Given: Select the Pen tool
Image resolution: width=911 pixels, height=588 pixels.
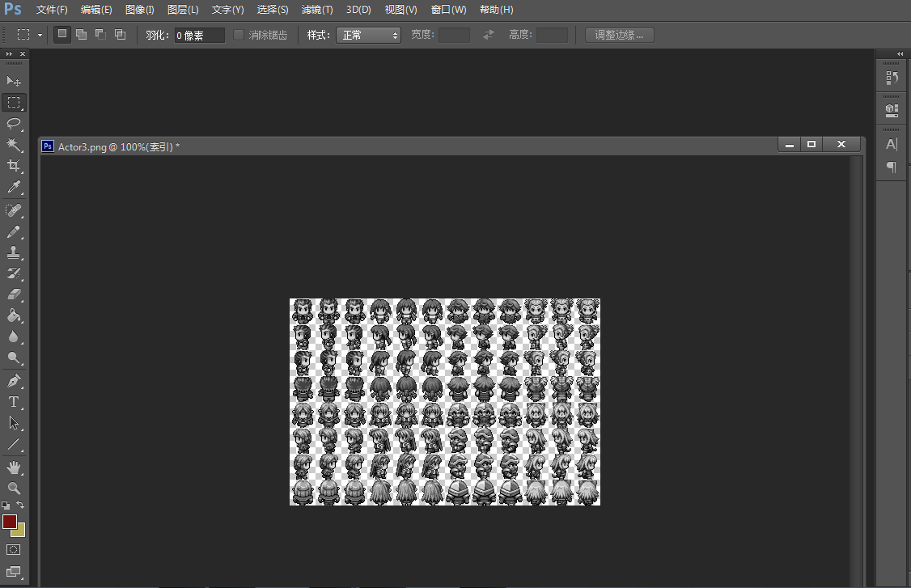Looking at the screenshot, I should [14, 381].
